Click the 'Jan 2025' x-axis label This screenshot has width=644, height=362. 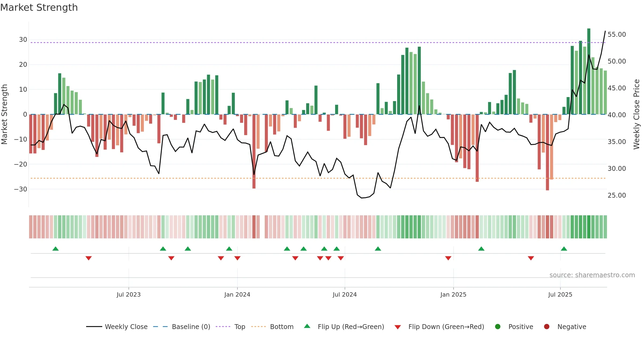click(x=453, y=295)
